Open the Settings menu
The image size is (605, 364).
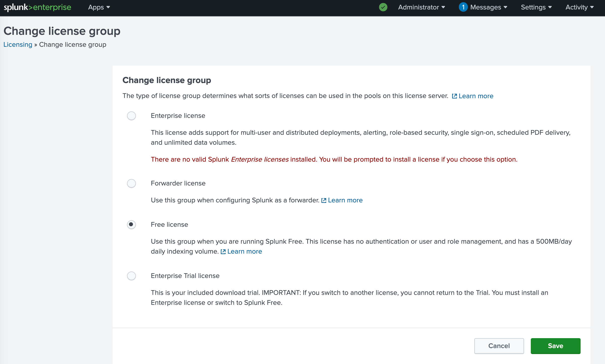coord(536,7)
